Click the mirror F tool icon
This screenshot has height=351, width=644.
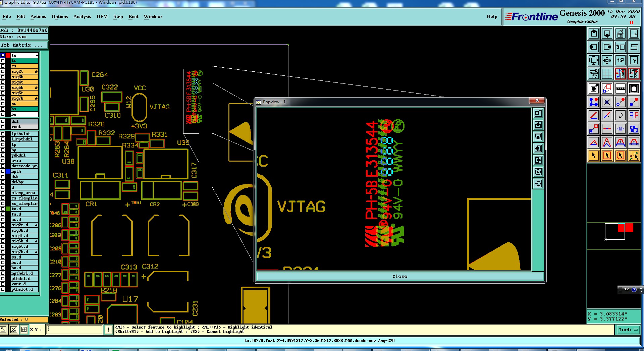pyautogui.click(x=634, y=116)
